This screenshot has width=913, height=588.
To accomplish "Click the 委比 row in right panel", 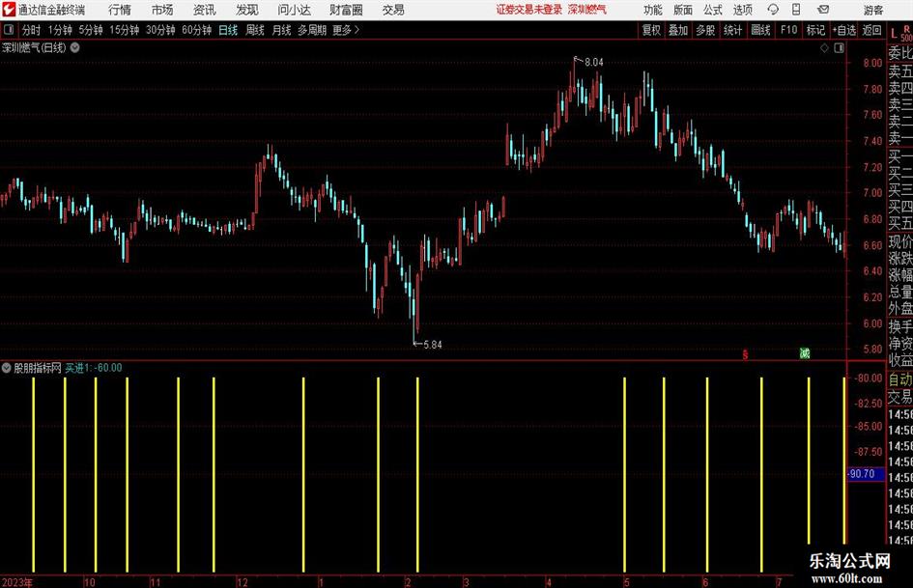I will (900, 53).
